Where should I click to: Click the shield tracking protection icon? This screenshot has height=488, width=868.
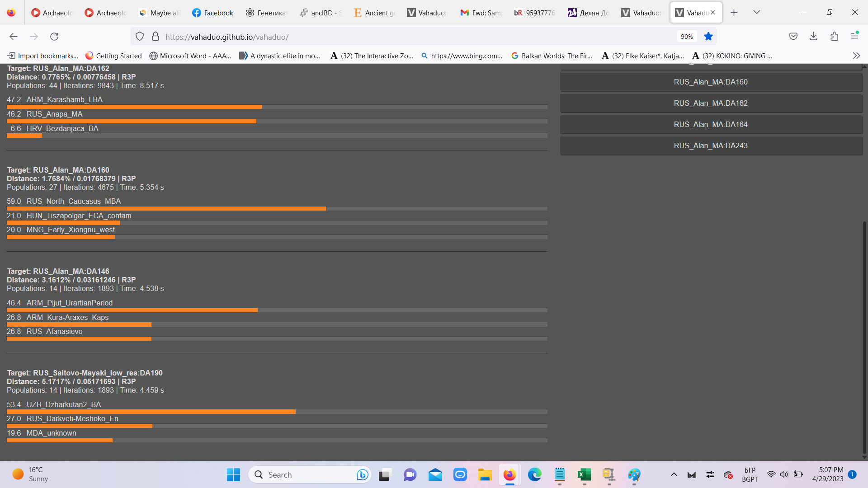[x=140, y=37]
